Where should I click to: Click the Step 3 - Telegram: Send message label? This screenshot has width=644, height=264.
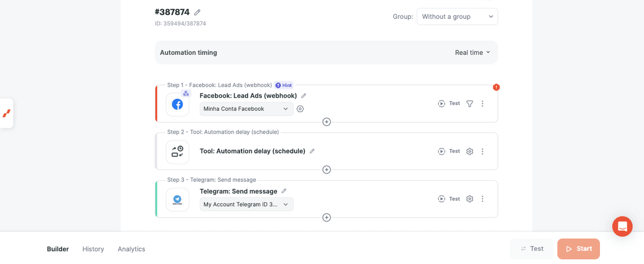[x=211, y=180]
